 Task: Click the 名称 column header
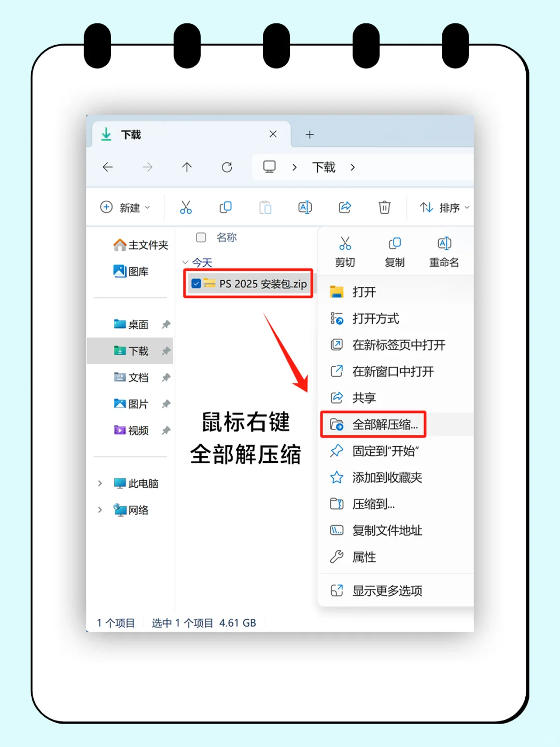(x=227, y=238)
